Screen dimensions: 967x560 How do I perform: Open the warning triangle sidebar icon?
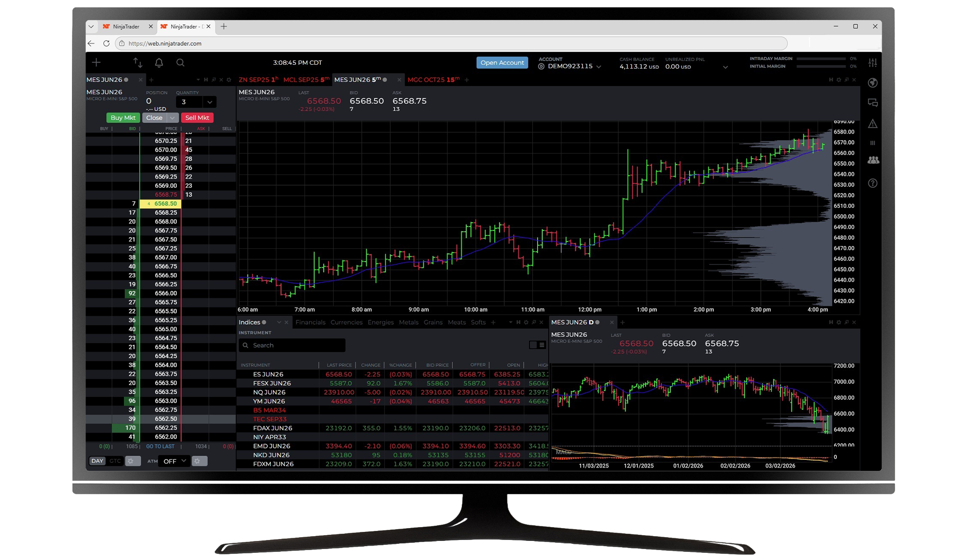tap(873, 124)
